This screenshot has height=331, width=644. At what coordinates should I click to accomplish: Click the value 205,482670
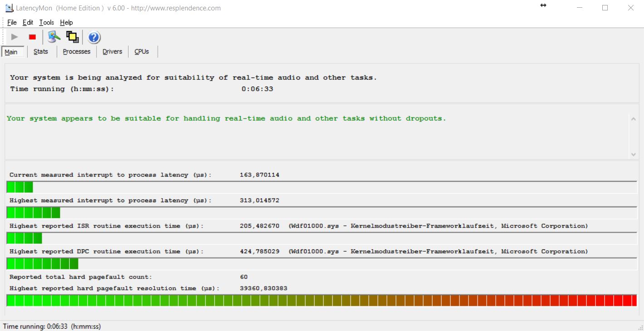coord(259,226)
